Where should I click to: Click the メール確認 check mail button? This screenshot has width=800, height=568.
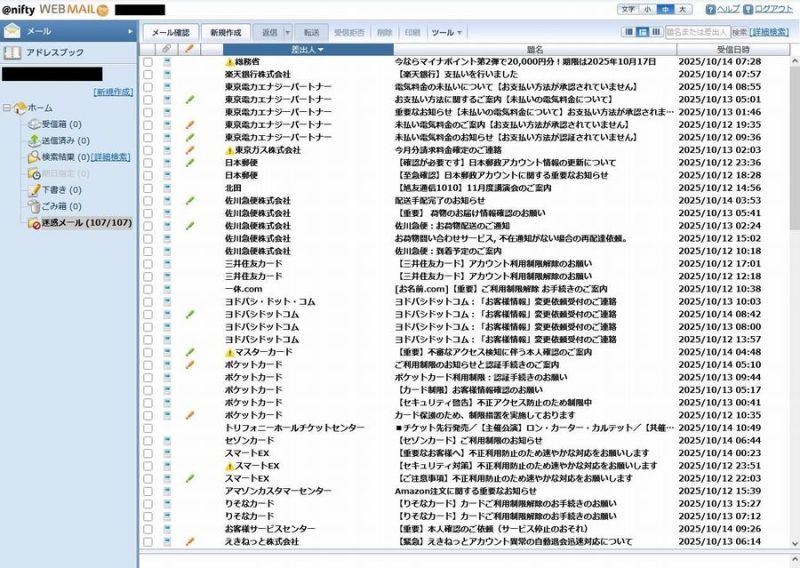pos(170,32)
